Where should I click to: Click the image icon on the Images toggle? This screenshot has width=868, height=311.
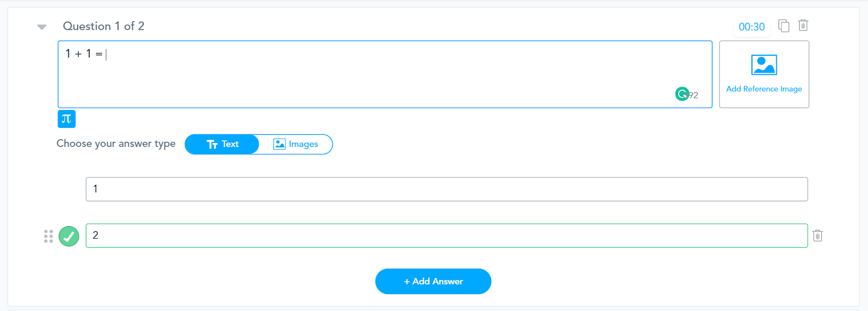pyautogui.click(x=279, y=144)
